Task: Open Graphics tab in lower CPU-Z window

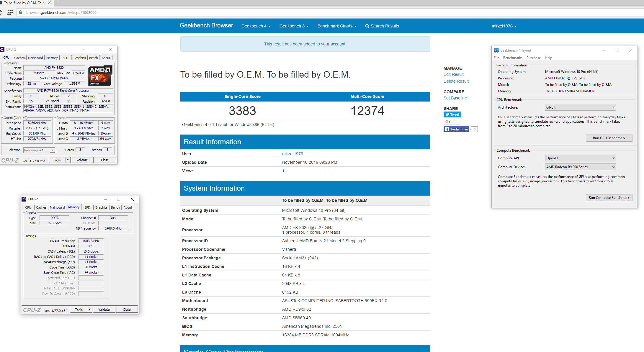Action: coord(102,207)
